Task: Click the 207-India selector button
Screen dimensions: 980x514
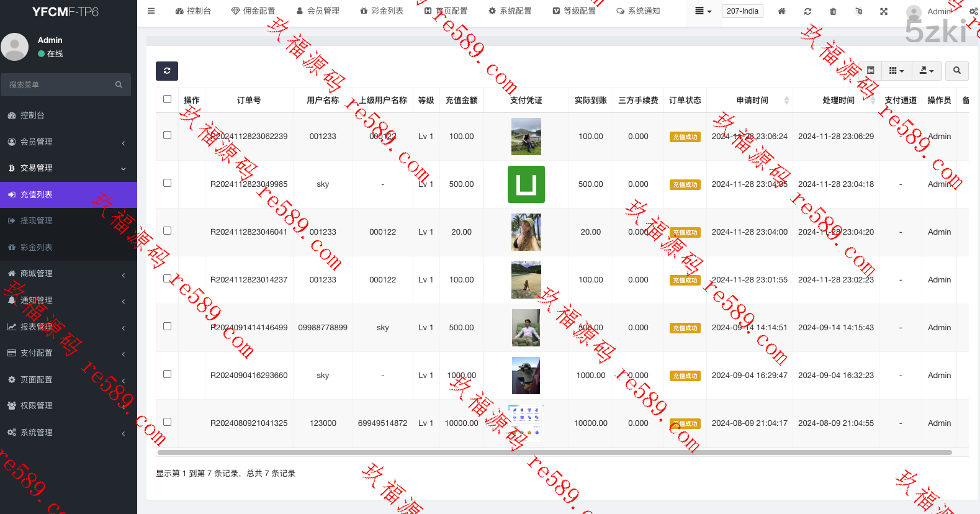Action: 742,11
